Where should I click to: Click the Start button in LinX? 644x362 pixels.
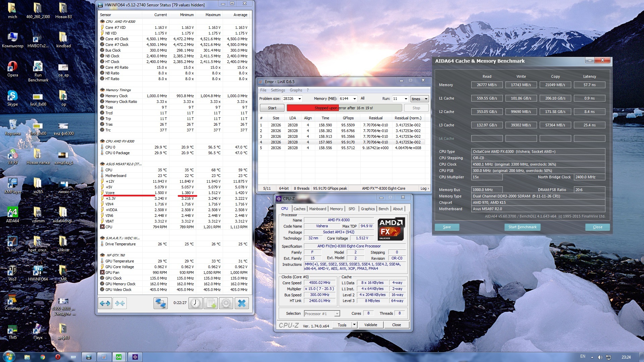coord(272,108)
